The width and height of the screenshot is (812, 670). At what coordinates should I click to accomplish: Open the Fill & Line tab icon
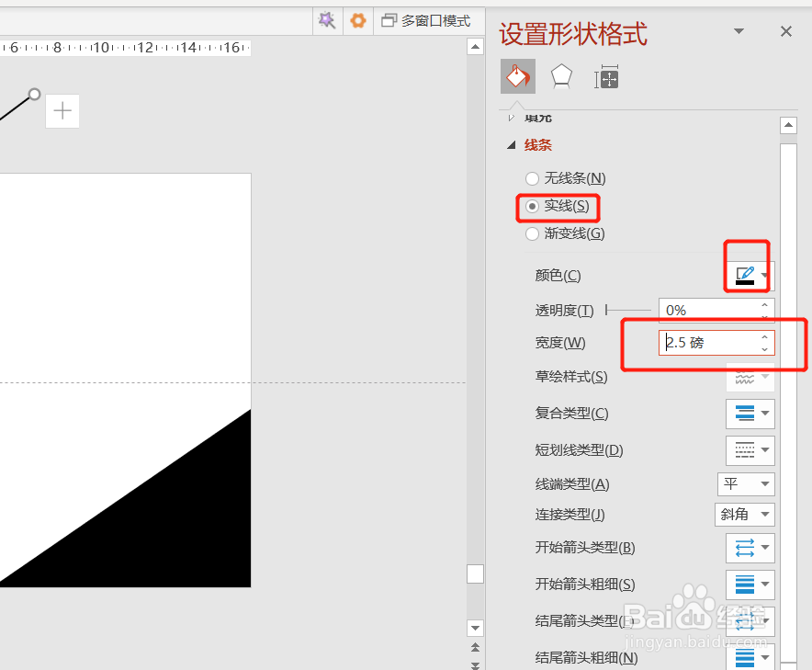coord(518,76)
